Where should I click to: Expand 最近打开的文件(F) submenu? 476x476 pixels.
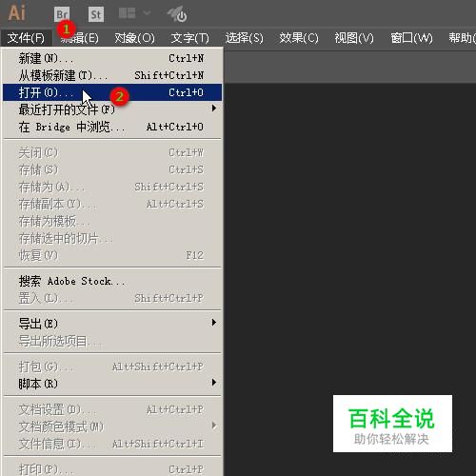(112, 109)
